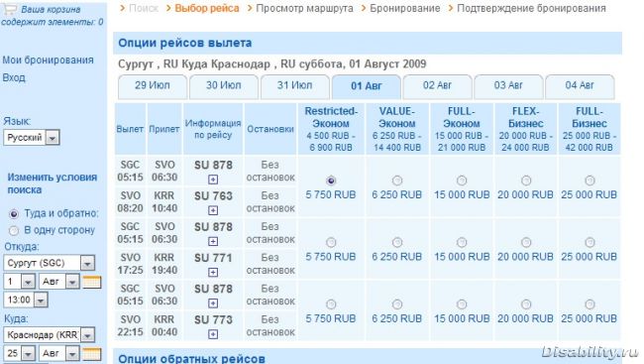
Task: Click the 25 000 RUB price for SU 773
Action: (x=590, y=318)
